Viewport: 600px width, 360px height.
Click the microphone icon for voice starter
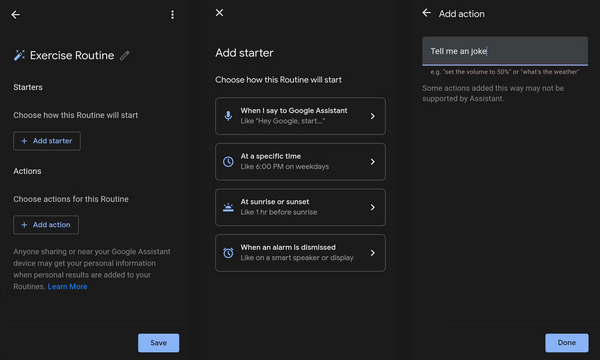pyautogui.click(x=228, y=116)
